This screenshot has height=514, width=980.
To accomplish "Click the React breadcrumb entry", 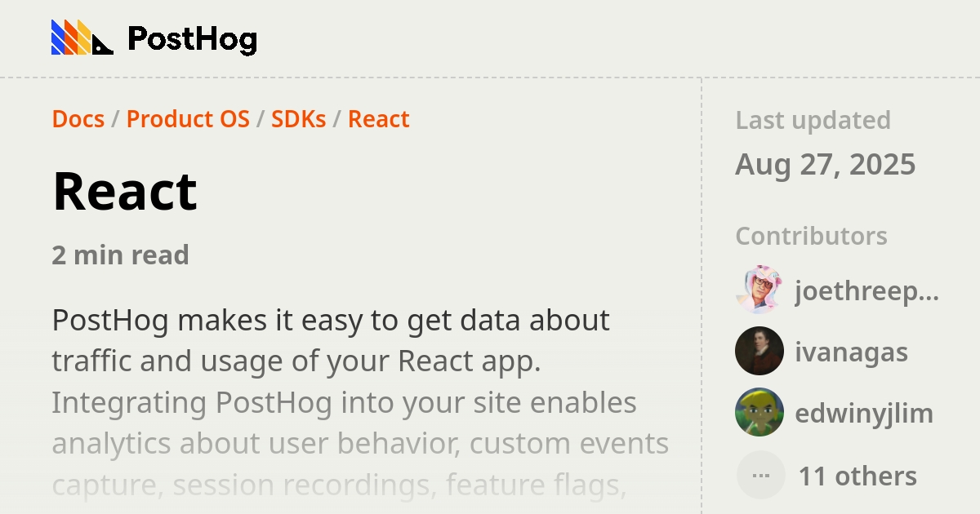I will click(379, 119).
